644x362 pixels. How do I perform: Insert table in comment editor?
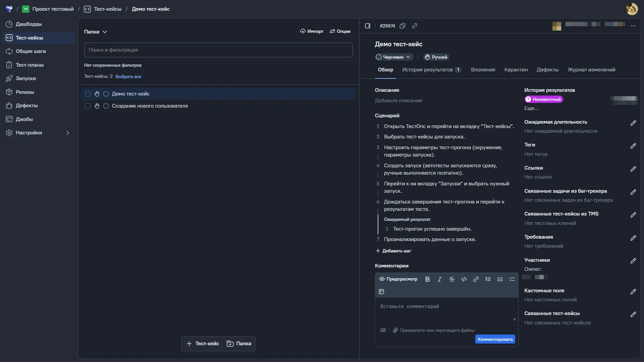[381, 292]
